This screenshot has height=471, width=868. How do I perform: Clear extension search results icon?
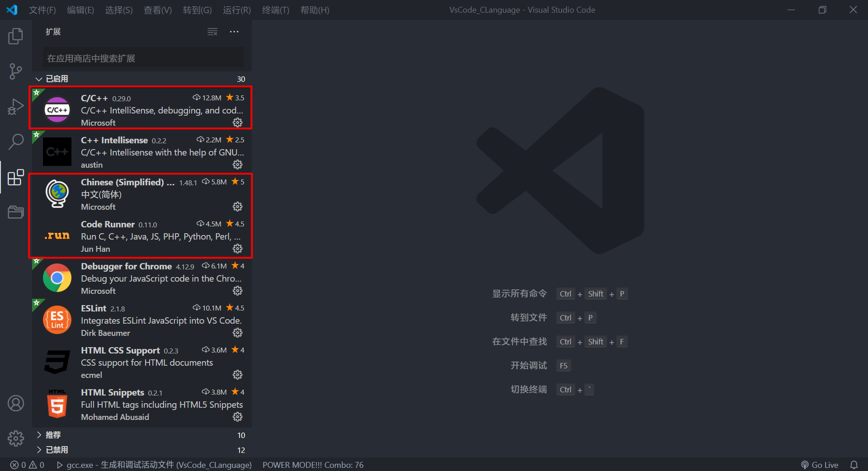tap(212, 32)
